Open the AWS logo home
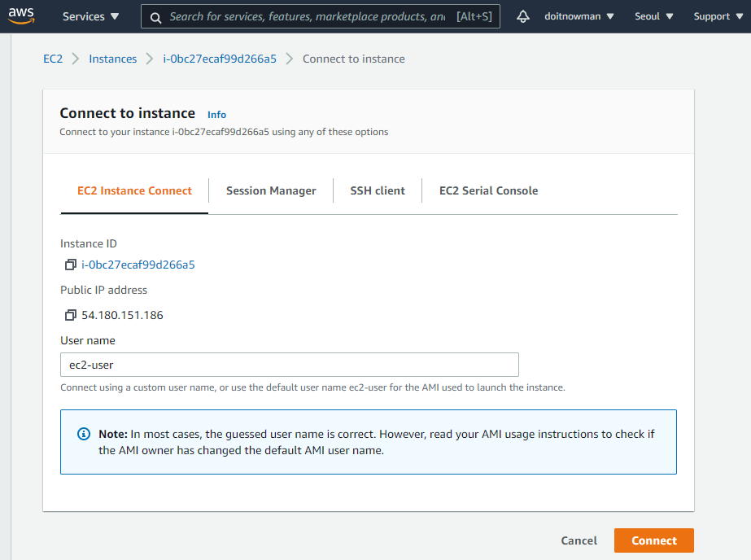This screenshot has height=560, width=751. coord(21,15)
